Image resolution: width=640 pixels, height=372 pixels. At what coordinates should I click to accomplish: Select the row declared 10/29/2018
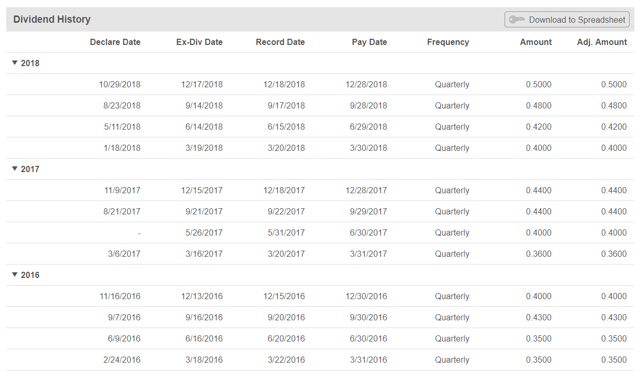point(320,85)
